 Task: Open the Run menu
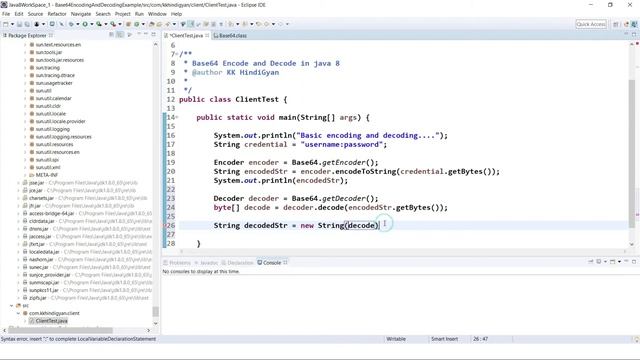(139, 14)
